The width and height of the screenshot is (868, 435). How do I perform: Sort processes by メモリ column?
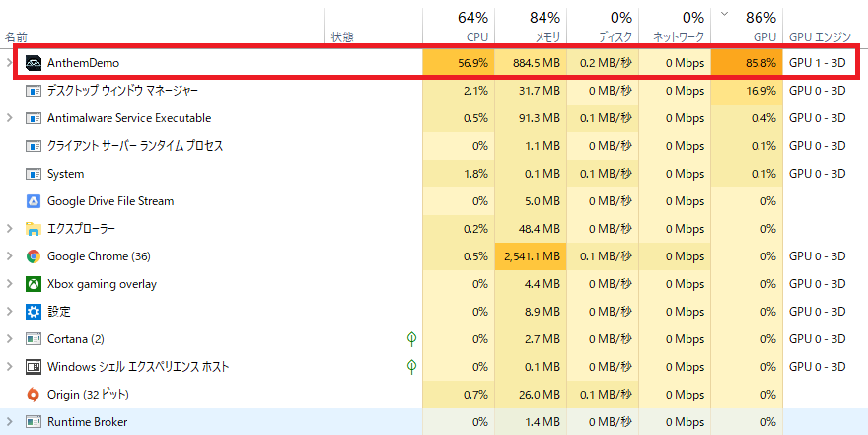pos(548,37)
